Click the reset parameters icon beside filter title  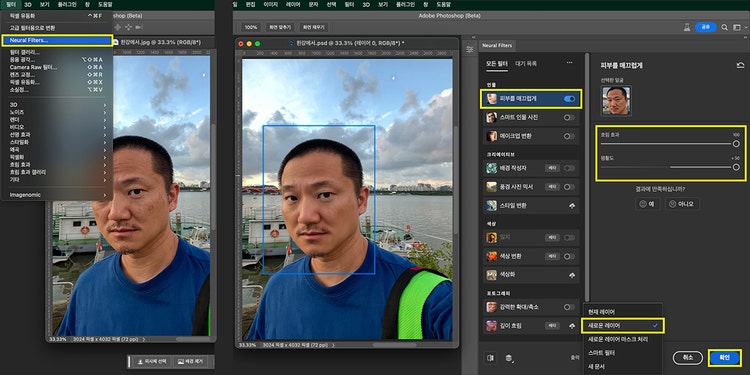740,66
